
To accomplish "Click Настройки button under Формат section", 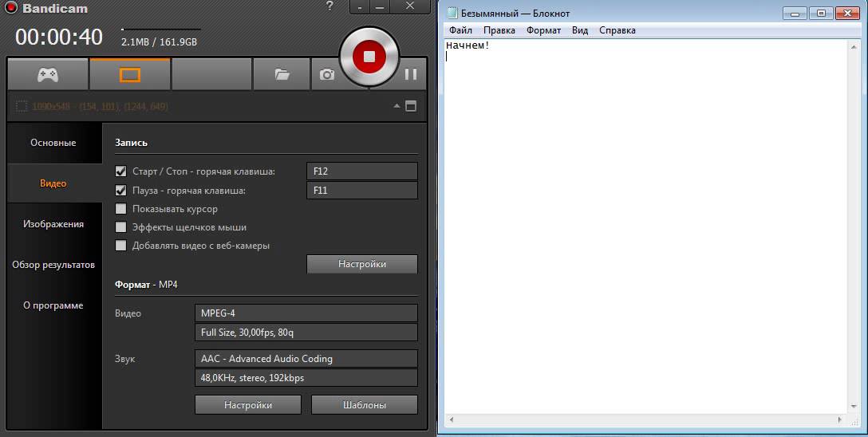I will [x=248, y=405].
